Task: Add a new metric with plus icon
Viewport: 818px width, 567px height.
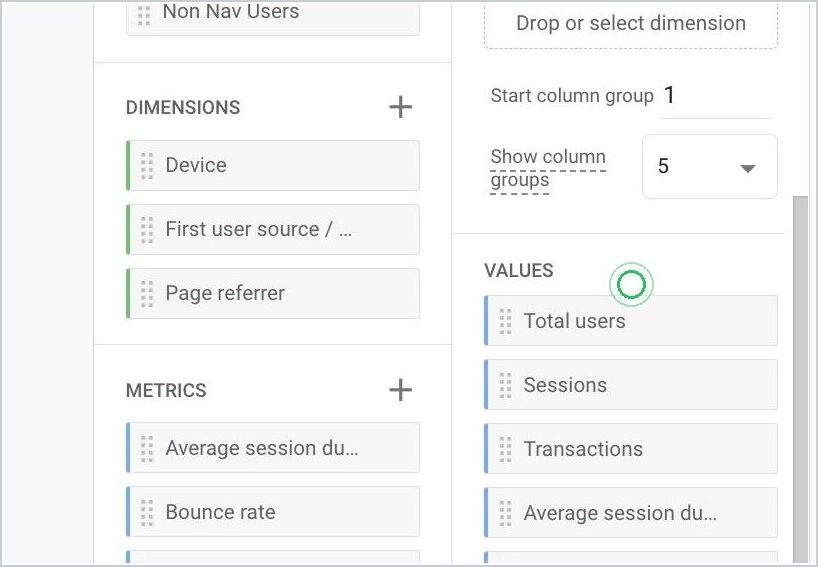Action: tap(400, 390)
